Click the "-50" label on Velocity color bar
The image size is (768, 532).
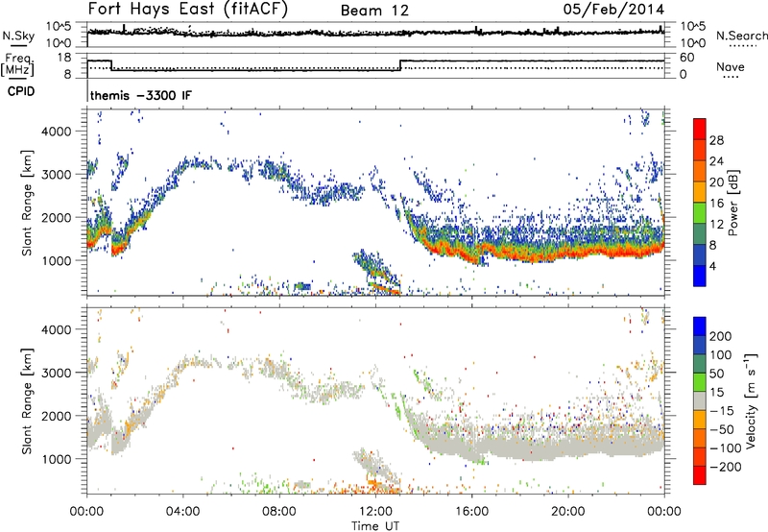(722, 429)
